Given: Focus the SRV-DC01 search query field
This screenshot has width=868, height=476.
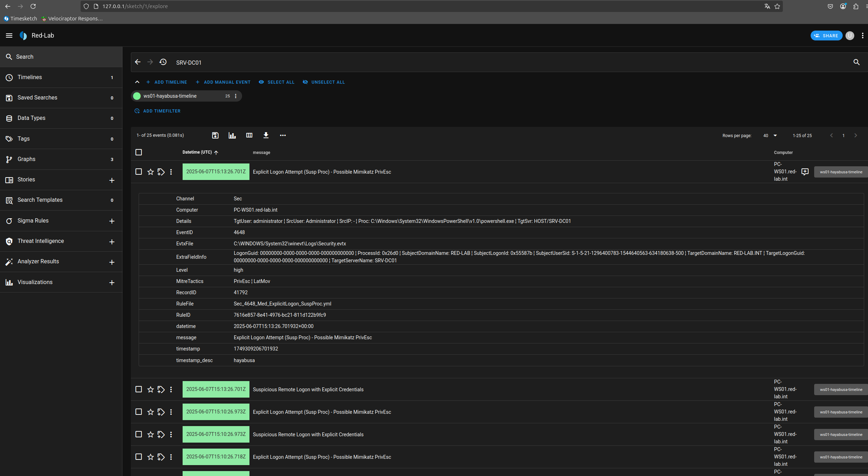Looking at the screenshot, I should coord(510,63).
